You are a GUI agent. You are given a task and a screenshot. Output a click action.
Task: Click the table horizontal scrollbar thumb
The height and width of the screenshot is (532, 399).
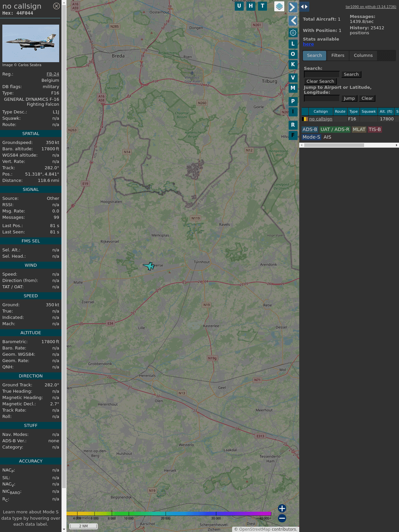click(x=334, y=145)
